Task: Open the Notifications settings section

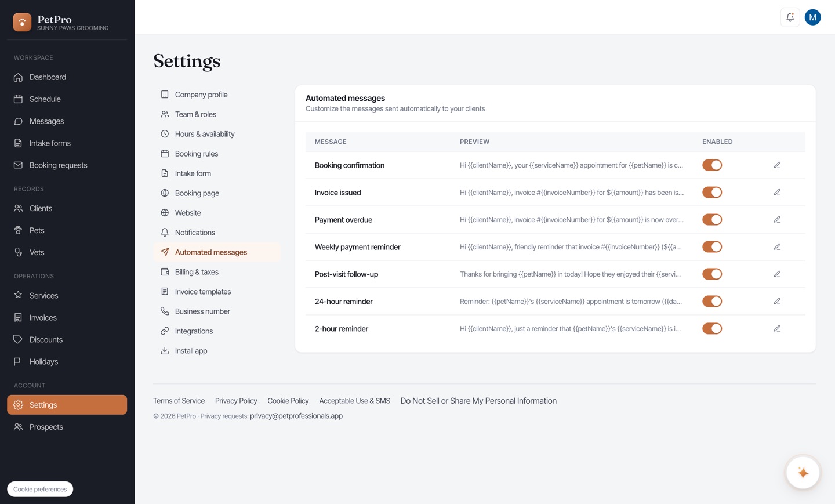Action: (217, 233)
